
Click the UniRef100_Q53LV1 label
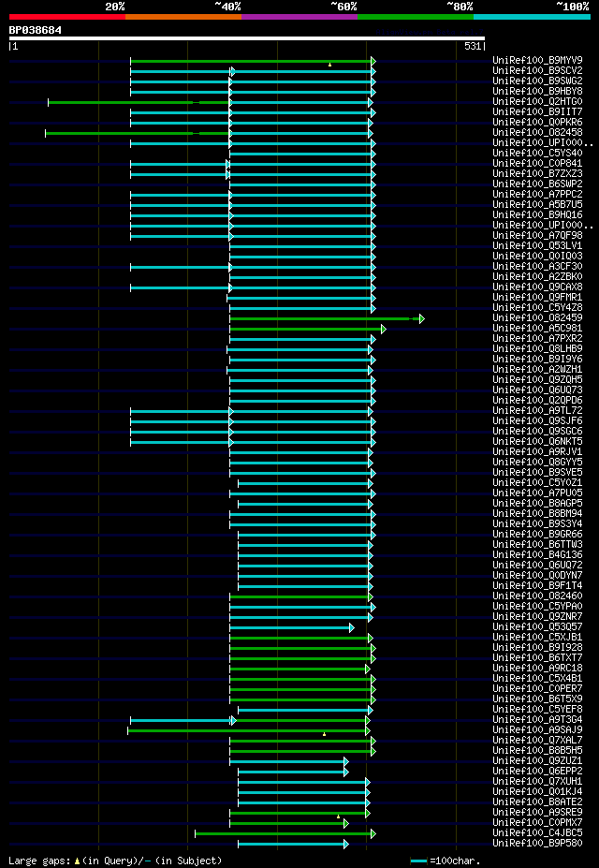(x=537, y=246)
